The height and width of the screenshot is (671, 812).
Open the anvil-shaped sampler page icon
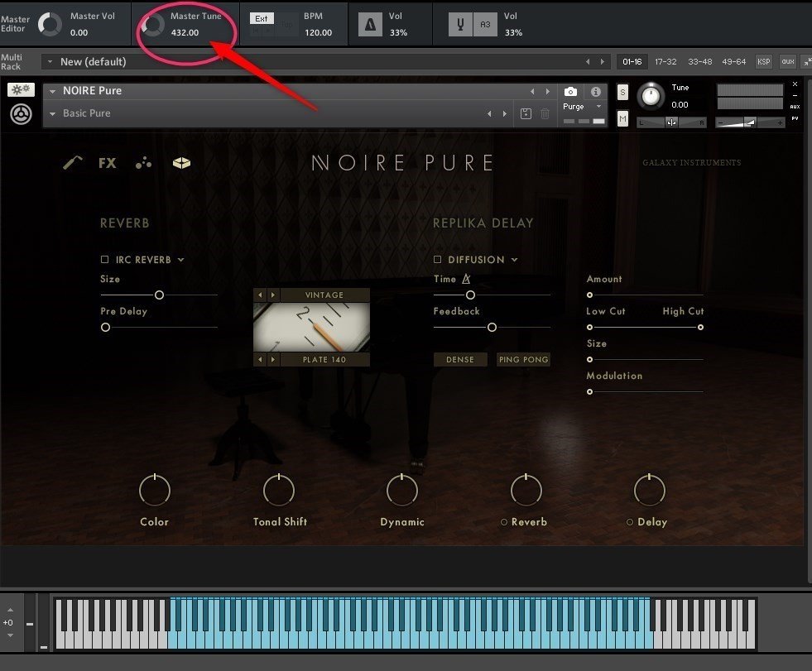[181, 163]
